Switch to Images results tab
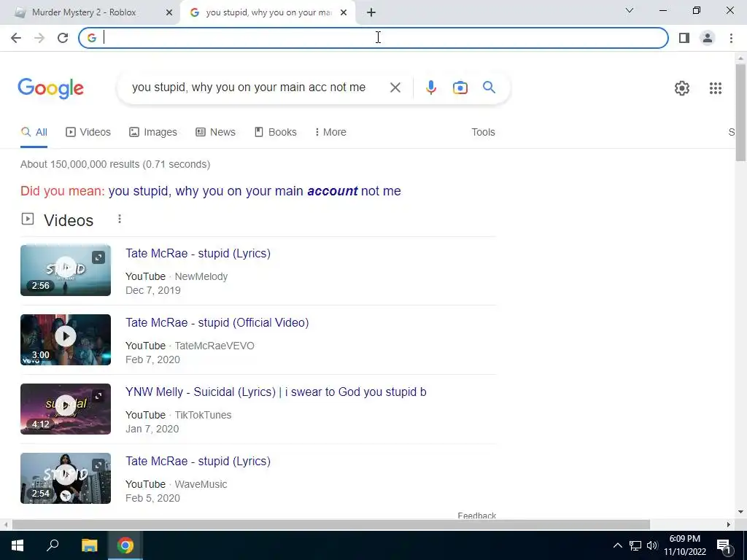 pyautogui.click(x=153, y=132)
